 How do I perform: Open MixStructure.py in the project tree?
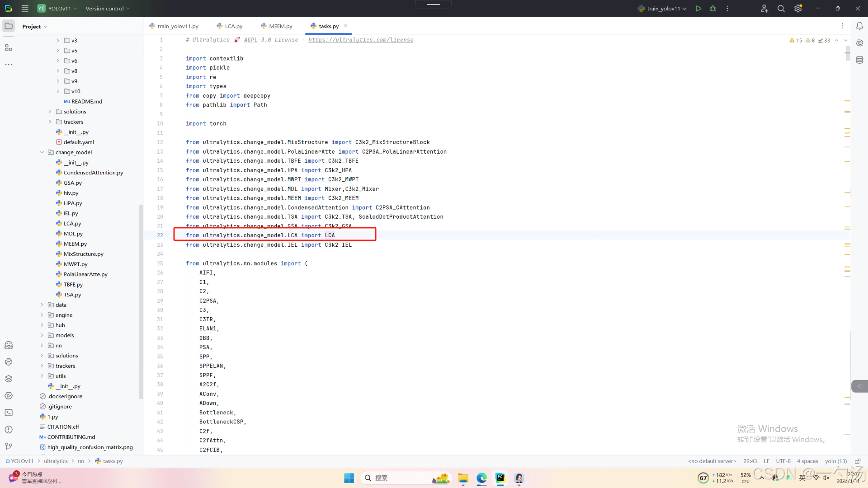coord(84,254)
